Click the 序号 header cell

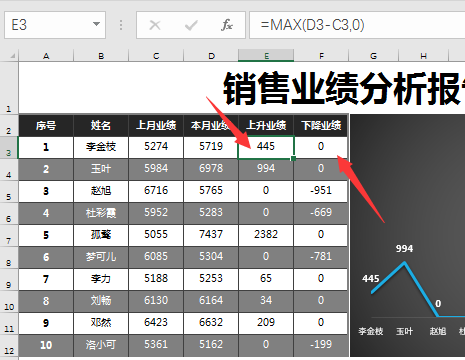46,125
